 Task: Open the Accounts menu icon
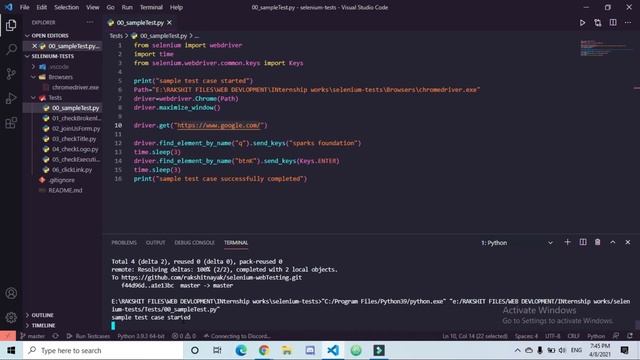pyautogui.click(x=11, y=293)
